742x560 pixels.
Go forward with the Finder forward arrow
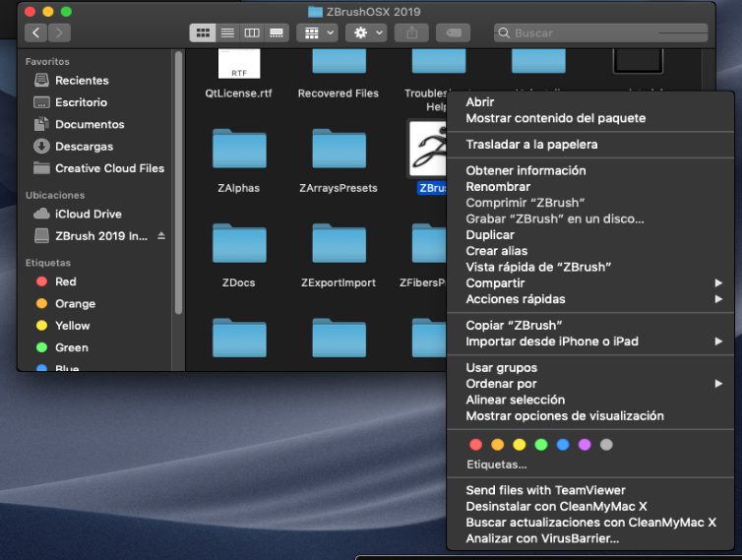pyautogui.click(x=59, y=32)
